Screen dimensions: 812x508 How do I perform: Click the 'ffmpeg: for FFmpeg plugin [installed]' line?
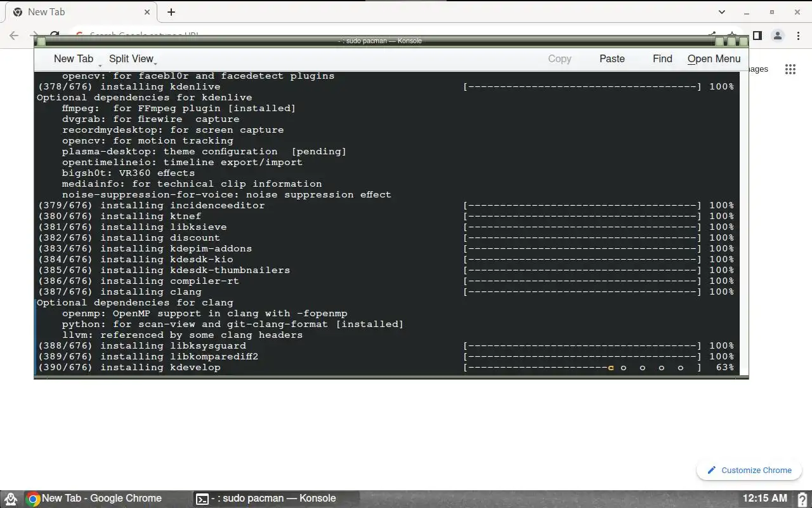(x=179, y=108)
